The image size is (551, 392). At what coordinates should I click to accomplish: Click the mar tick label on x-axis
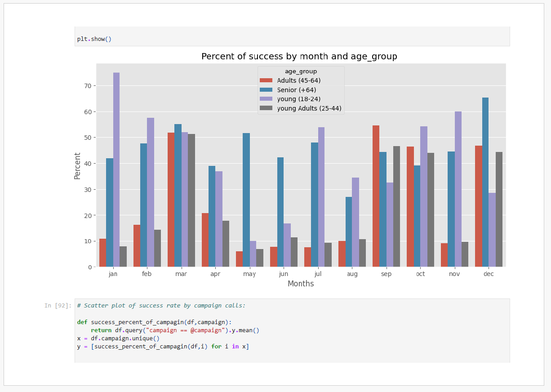pyautogui.click(x=181, y=274)
